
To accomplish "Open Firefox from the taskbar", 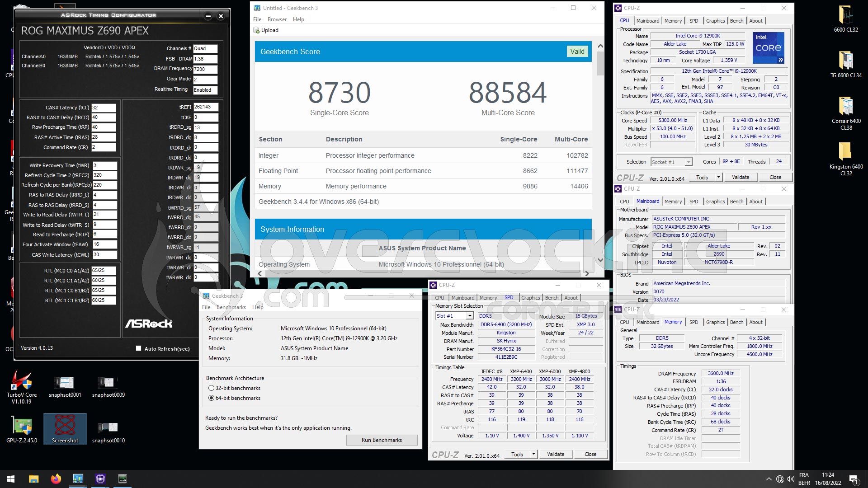I will tap(56, 479).
